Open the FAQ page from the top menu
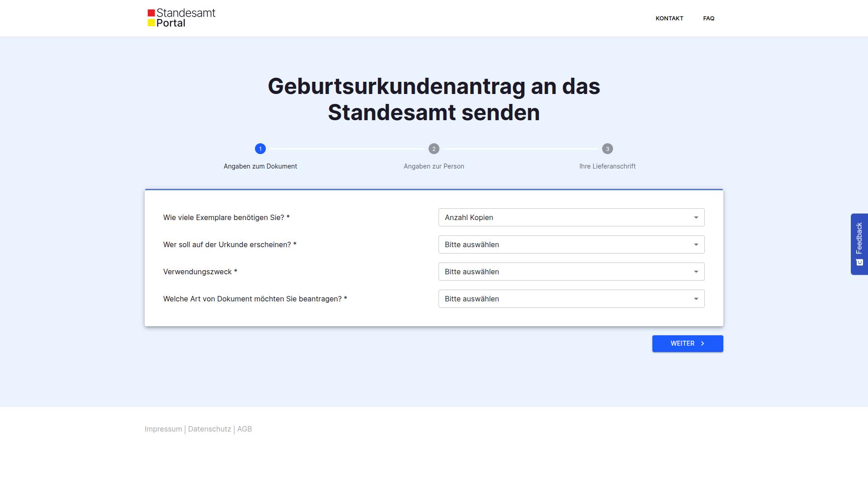868x488 pixels. [708, 19]
